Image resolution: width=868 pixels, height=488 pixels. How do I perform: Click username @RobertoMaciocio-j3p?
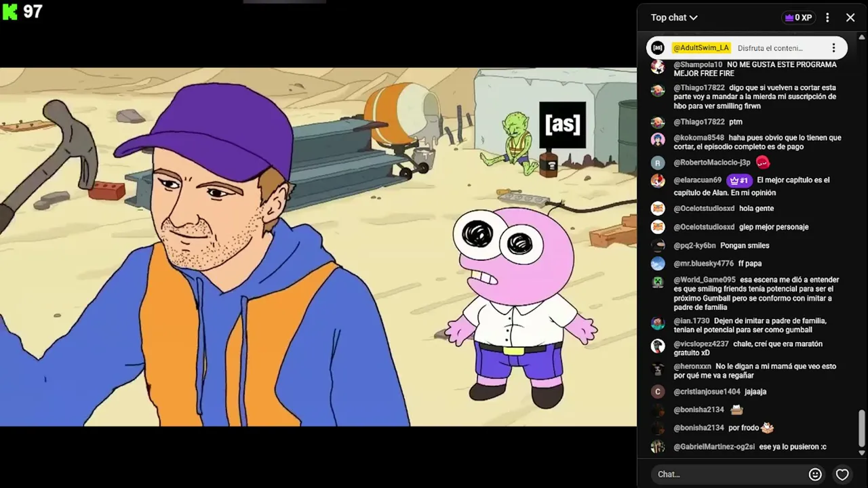(x=712, y=163)
